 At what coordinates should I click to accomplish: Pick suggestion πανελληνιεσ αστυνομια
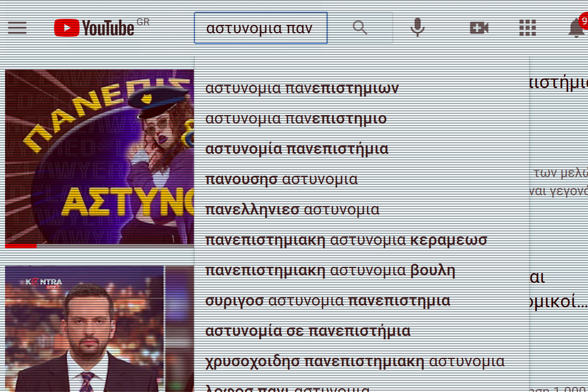click(292, 210)
